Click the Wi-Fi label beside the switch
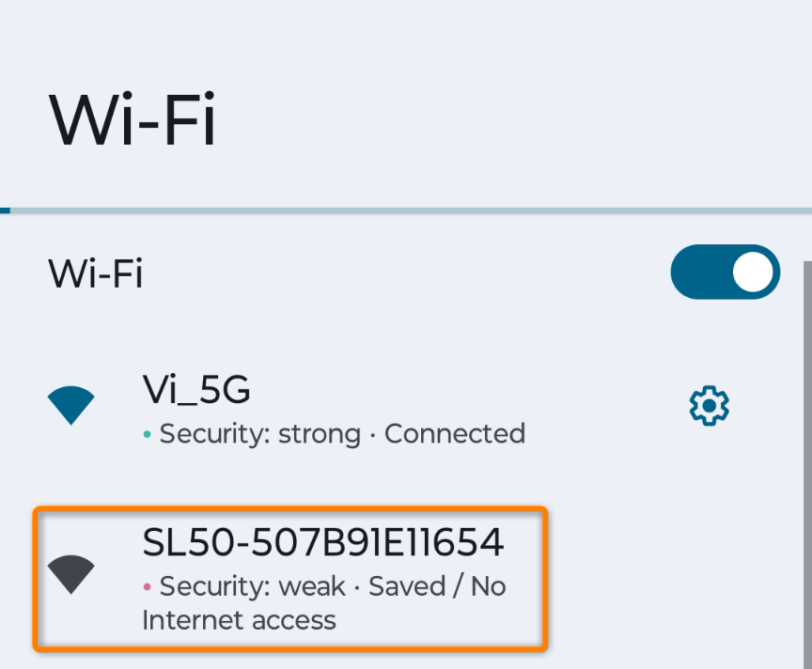The height and width of the screenshot is (669, 812). (95, 272)
